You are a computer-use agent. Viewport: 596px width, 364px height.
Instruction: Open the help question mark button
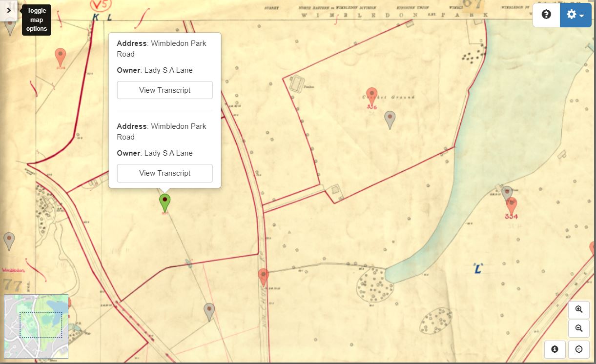[546, 15]
